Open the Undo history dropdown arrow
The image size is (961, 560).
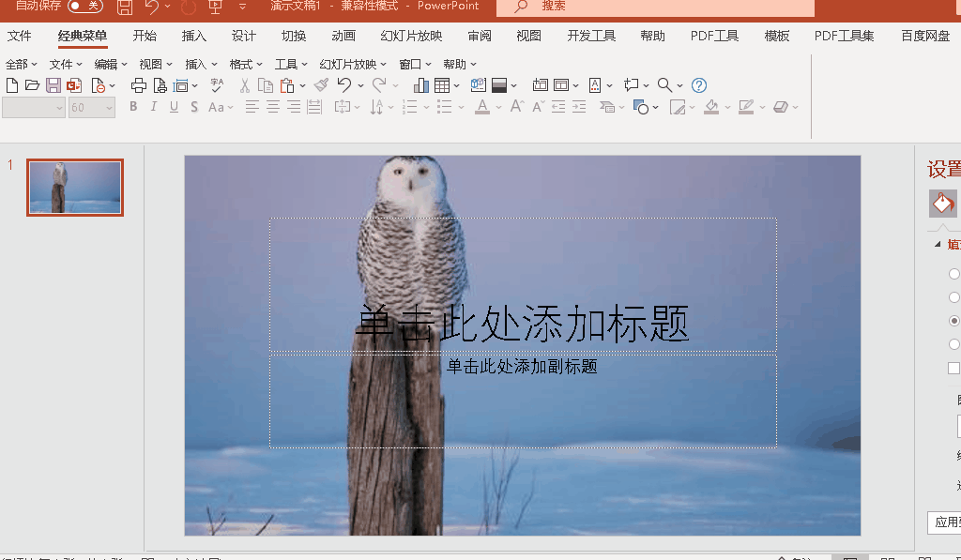click(362, 84)
